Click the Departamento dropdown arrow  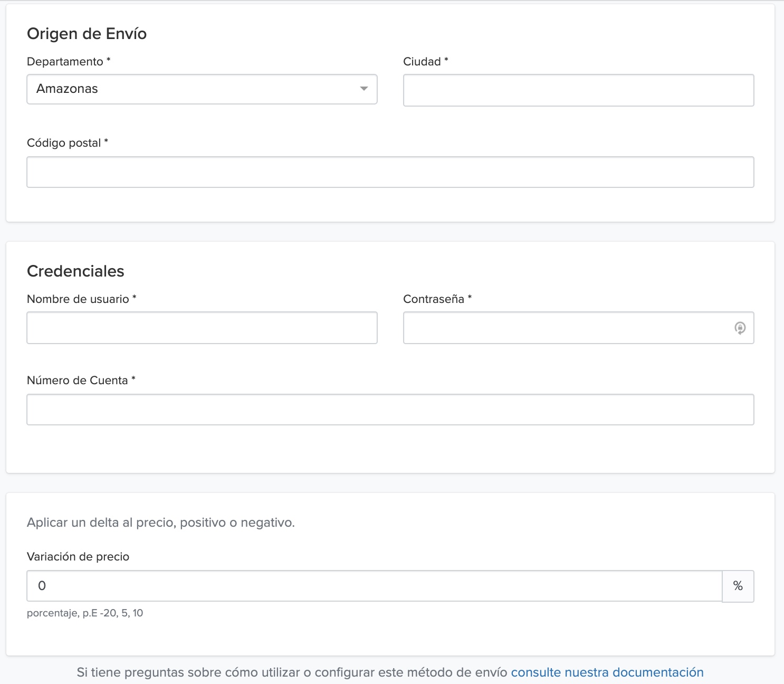click(x=364, y=89)
